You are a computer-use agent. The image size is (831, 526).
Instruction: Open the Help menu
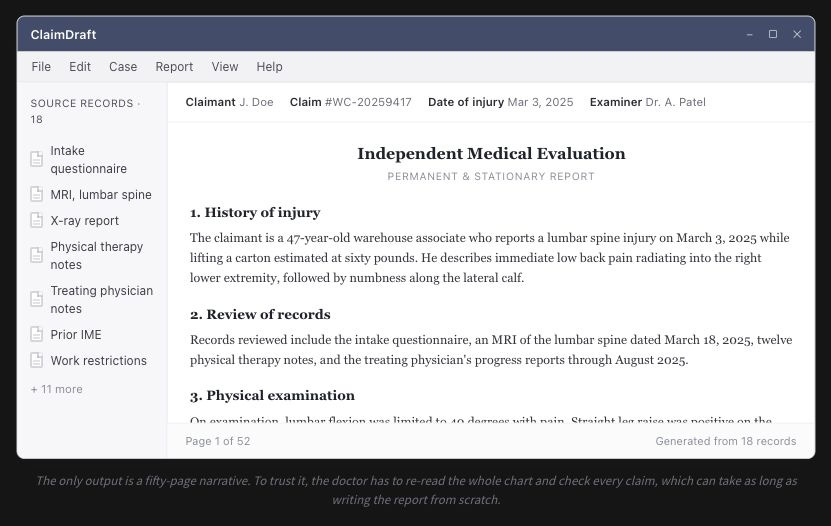click(269, 67)
